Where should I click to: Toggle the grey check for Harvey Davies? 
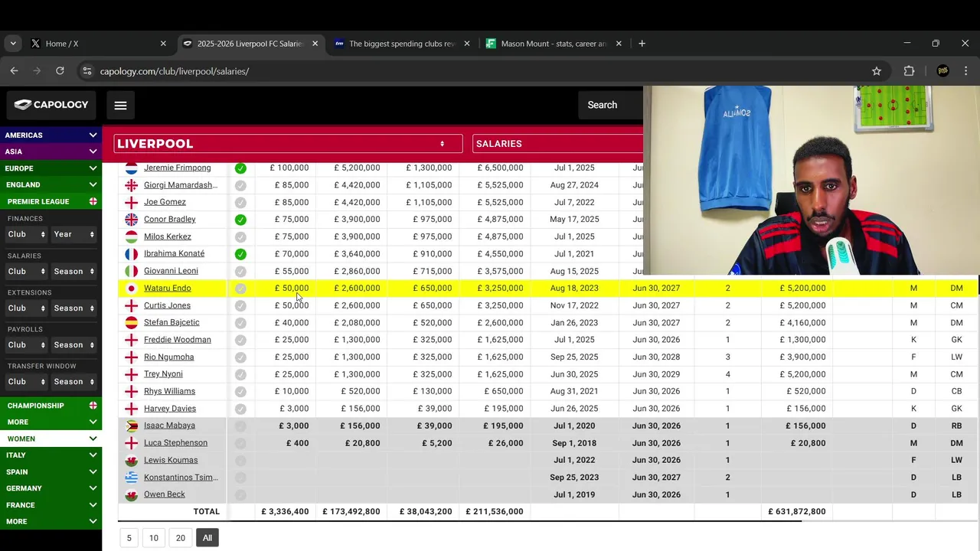click(x=240, y=409)
